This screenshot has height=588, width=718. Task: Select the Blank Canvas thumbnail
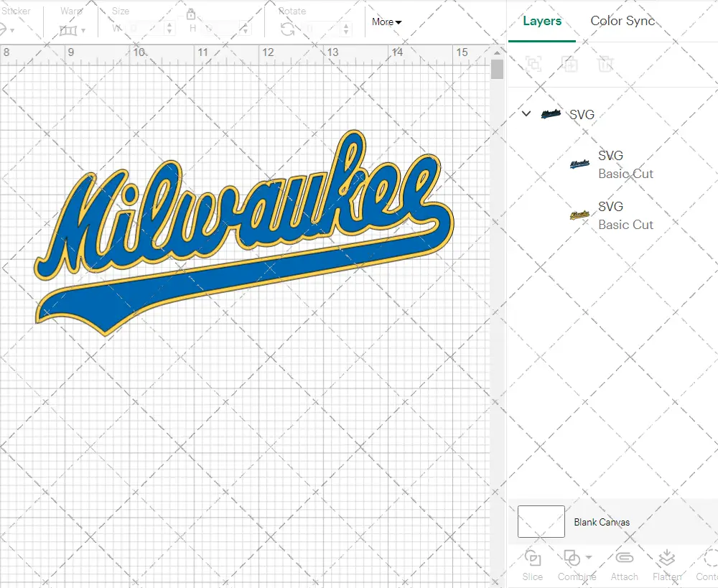point(541,522)
